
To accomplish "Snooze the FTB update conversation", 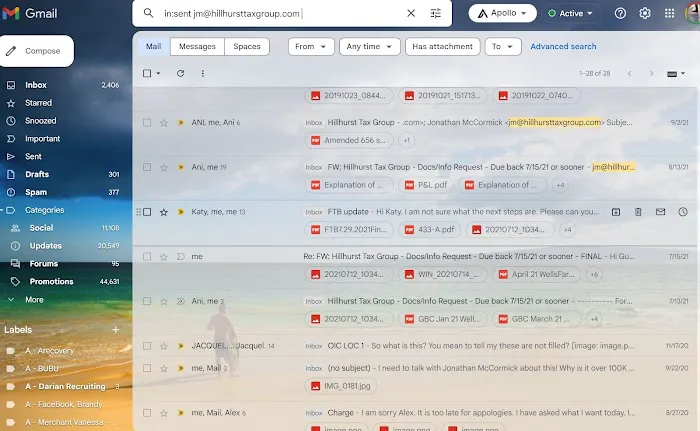I will coord(682,212).
